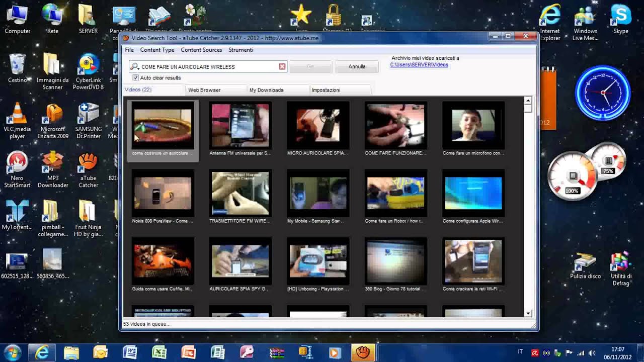Viewport: 644px width, 362px height.
Task: Select the SERVER folder desktop icon
Action: (x=88, y=19)
